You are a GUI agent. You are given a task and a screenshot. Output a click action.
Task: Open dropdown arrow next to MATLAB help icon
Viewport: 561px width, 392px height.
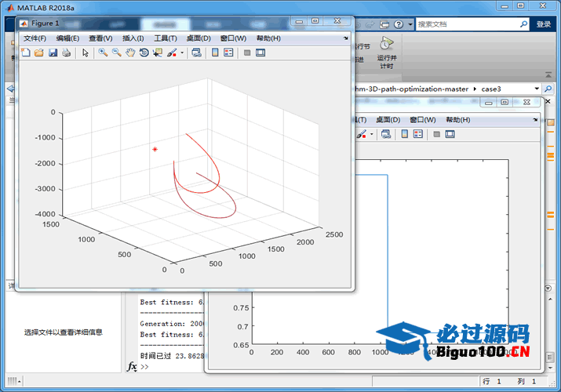[410, 24]
